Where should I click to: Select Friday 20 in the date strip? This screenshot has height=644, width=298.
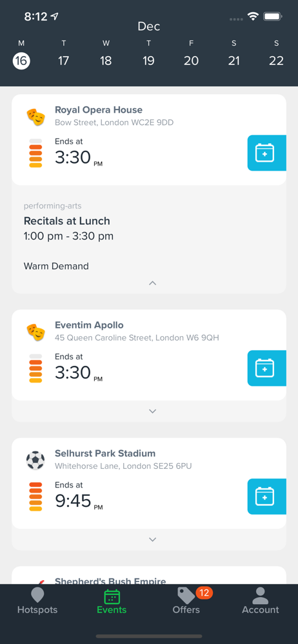pos(191,61)
